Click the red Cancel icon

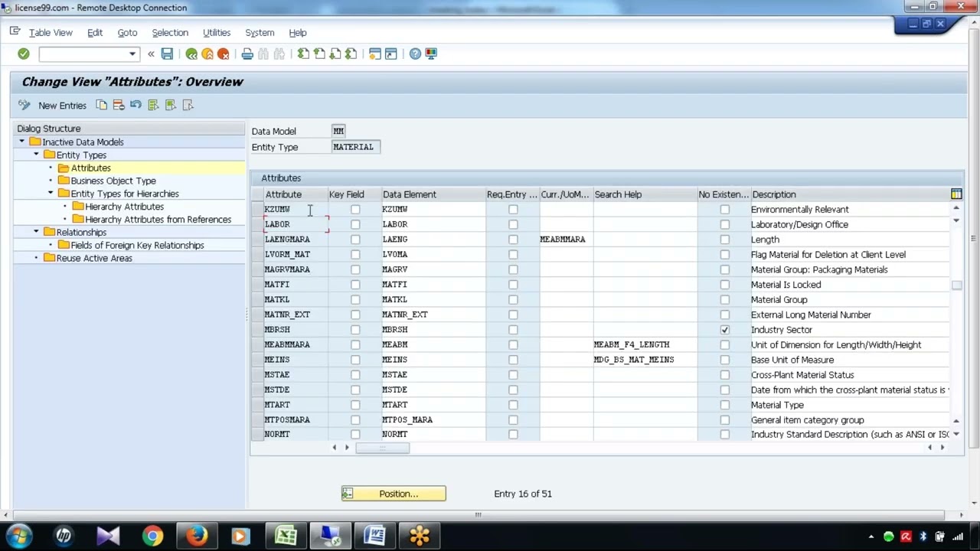224,54
